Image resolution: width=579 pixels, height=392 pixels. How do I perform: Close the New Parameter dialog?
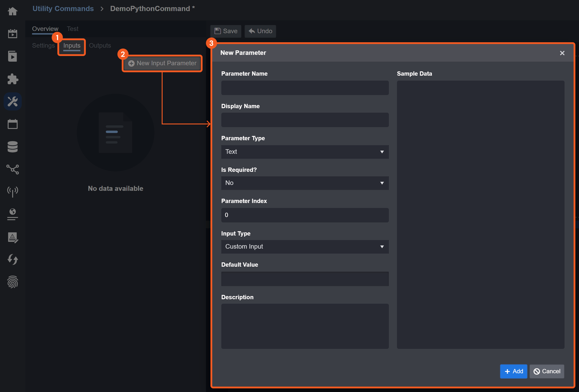(x=562, y=53)
